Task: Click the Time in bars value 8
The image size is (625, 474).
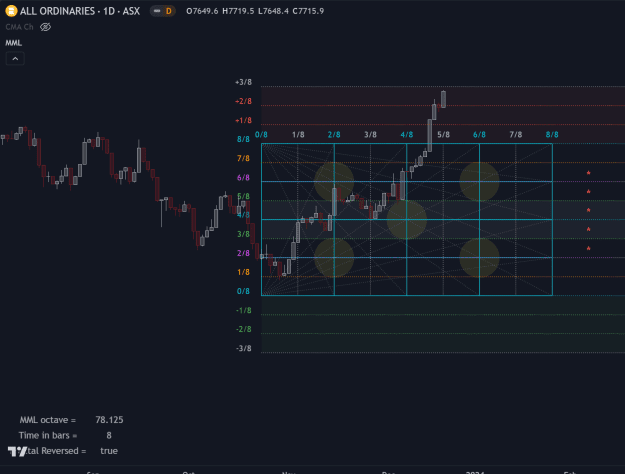Action: pyautogui.click(x=109, y=435)
